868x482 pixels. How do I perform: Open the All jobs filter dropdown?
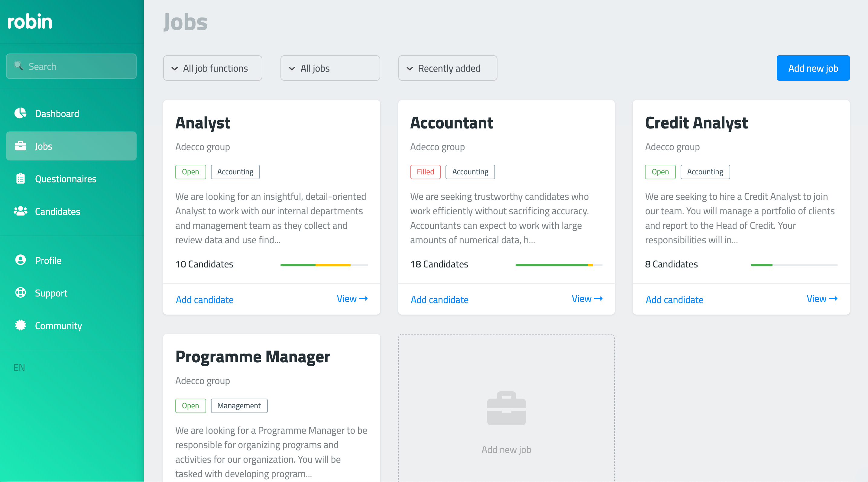tap(330, 68)
